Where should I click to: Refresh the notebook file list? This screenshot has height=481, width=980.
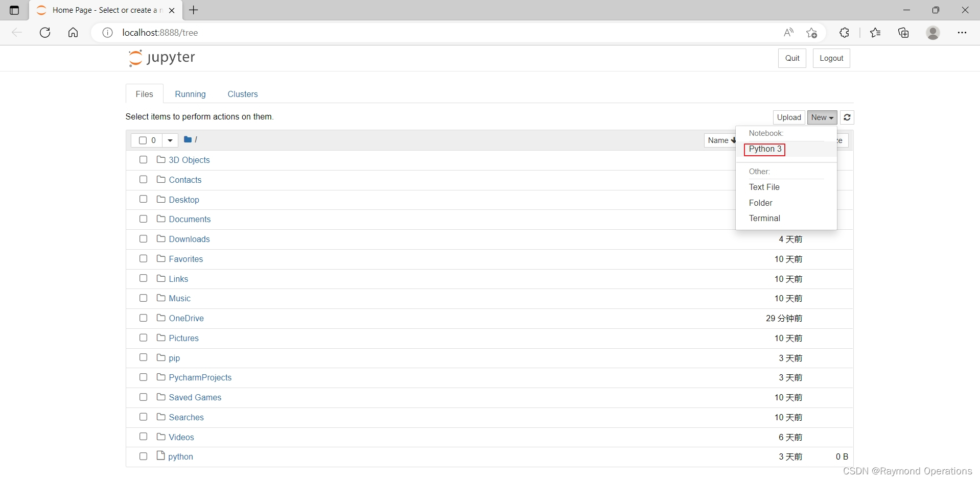click(x=847, y=117)
